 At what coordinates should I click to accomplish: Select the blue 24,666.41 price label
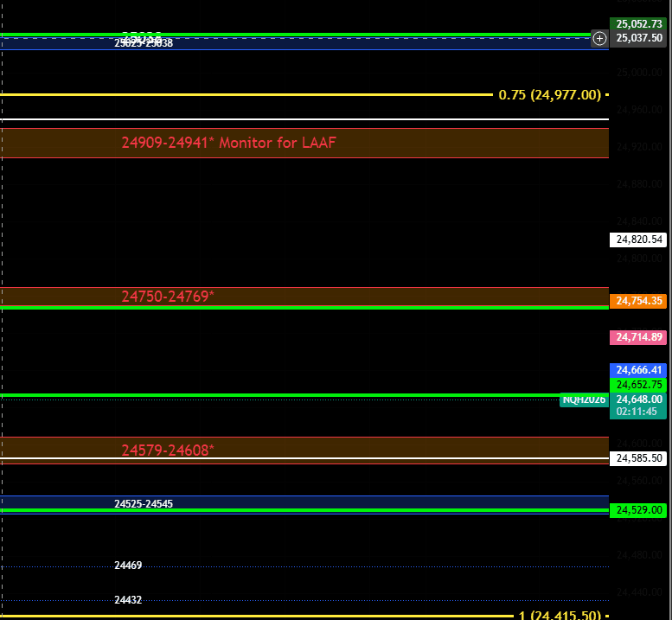pyautogui.click(x=638, y=370)
